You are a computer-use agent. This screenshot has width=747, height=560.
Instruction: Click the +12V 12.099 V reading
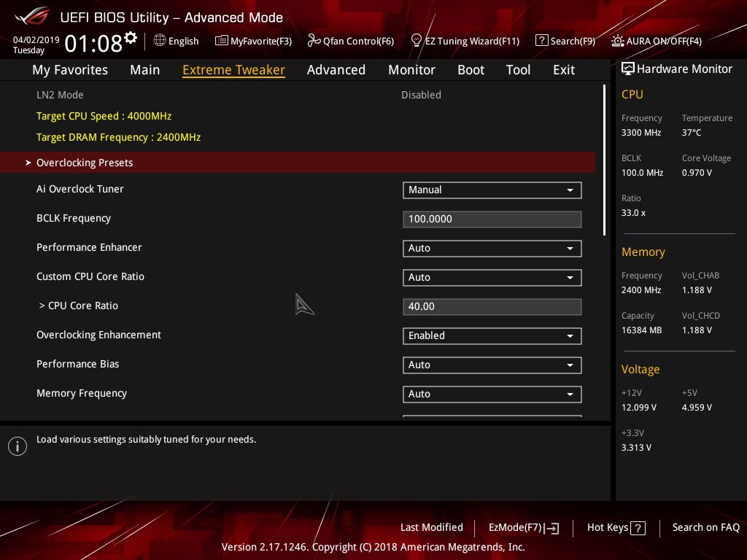[639, 408]
